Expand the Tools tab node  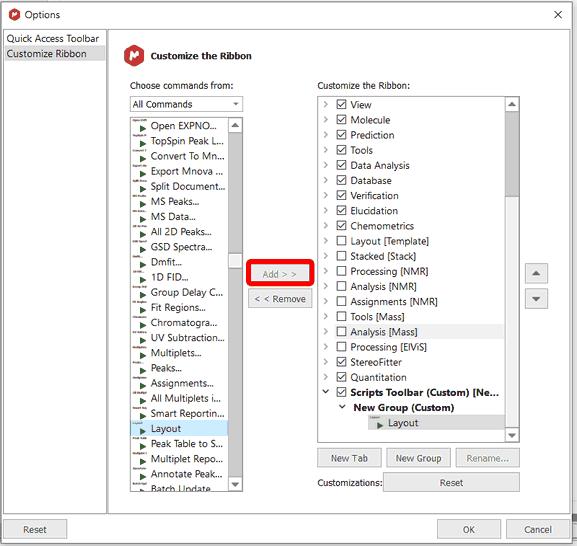point(325,150)
